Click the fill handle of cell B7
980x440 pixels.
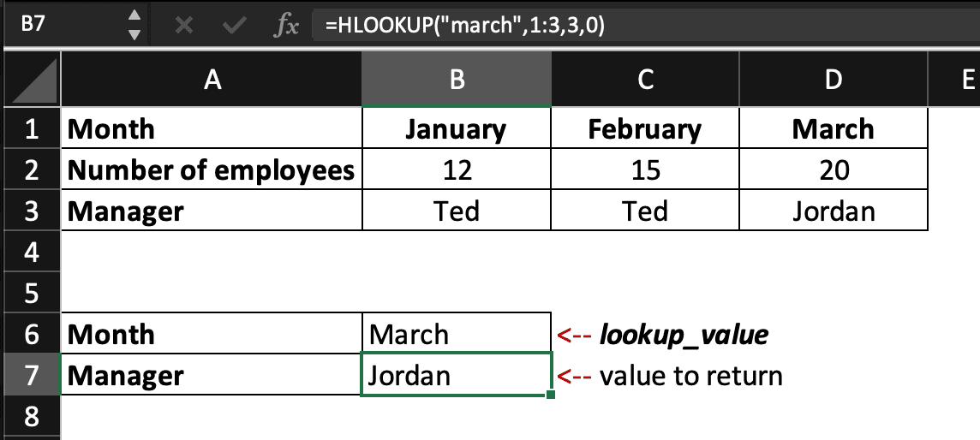click(549, 395)
